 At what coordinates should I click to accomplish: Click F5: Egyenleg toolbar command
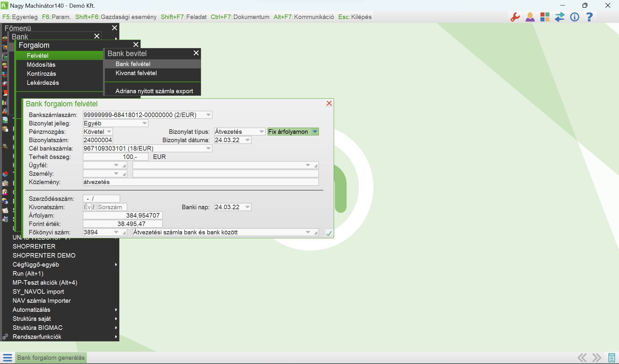pyautogui.click(x=20, y=17)
